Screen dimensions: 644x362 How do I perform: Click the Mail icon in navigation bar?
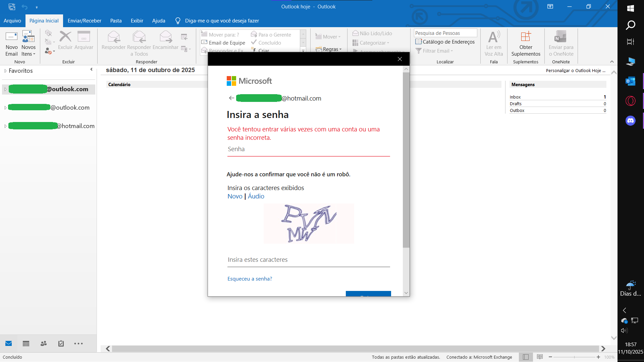point(9,344)
